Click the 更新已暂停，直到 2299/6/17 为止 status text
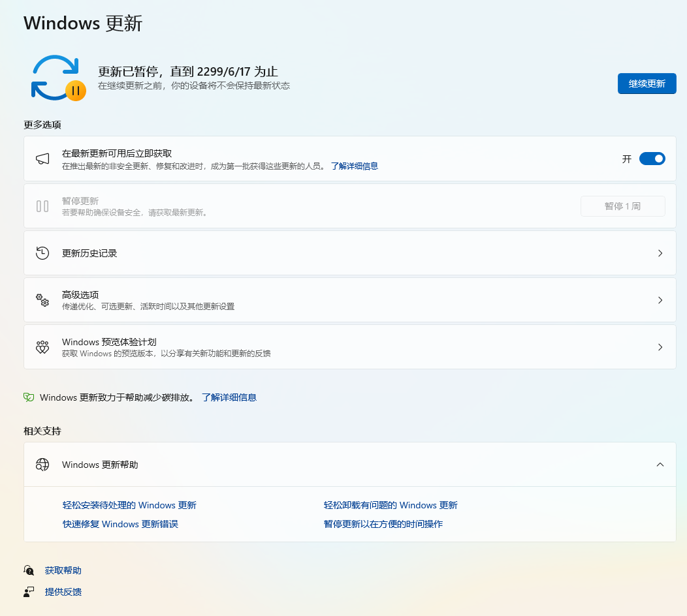This screenshot has height=616, width=687. [188, 71]
